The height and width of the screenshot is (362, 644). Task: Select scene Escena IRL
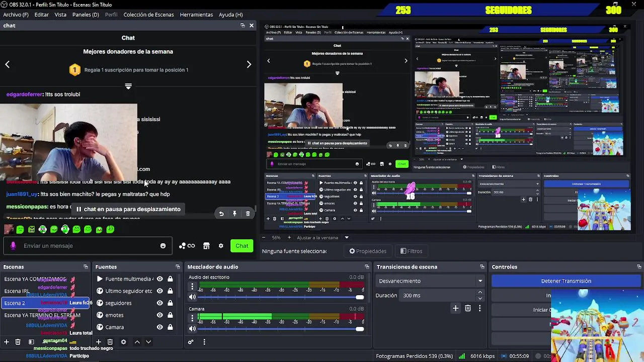click(x=45, y=291)
